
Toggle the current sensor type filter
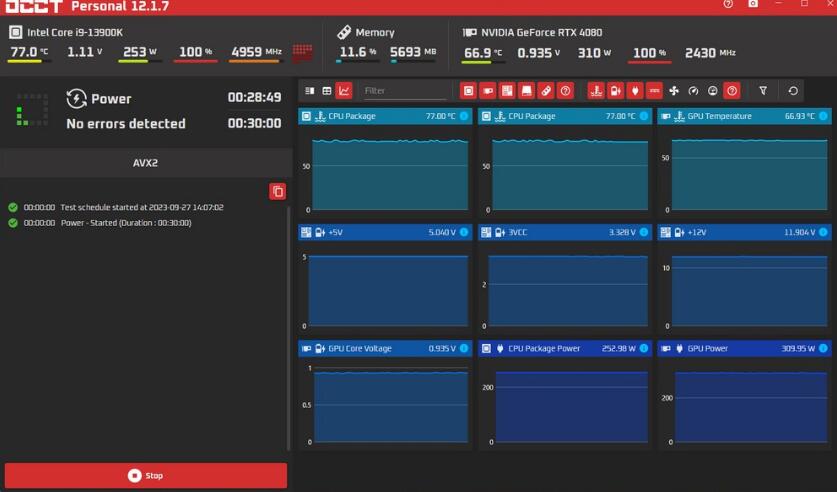(x=654, y=91)
